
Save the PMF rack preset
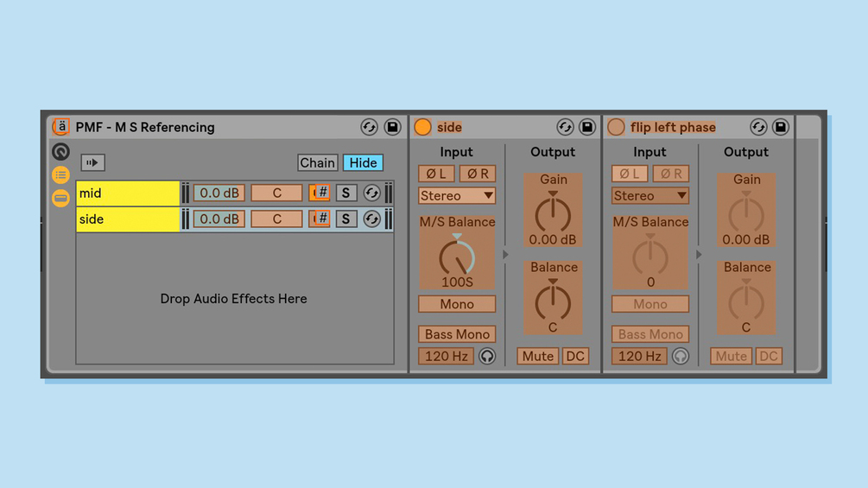point(392,127)
